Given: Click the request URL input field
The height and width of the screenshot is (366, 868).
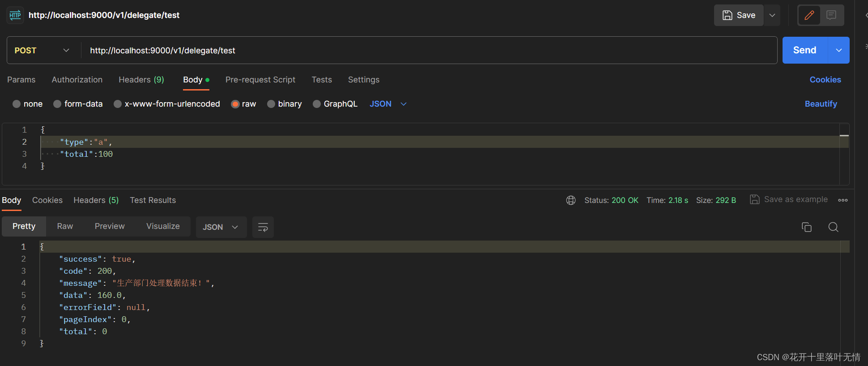Looking at the screenshot, I should coord(429,51).
